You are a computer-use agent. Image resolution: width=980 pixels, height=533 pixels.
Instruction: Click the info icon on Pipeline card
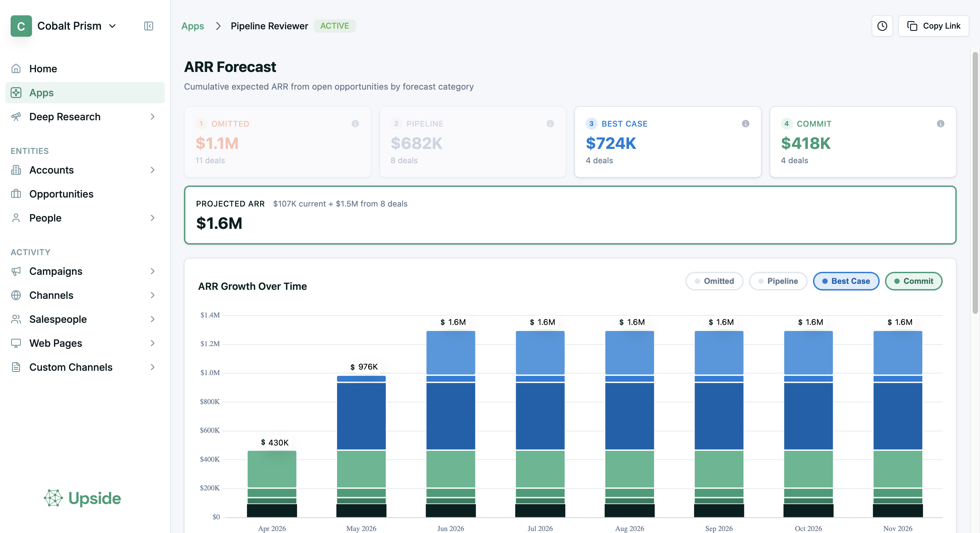click(x=550, y=124)
